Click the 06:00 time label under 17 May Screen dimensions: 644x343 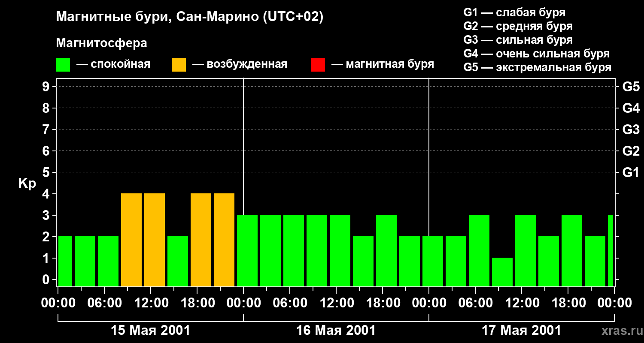475,303
